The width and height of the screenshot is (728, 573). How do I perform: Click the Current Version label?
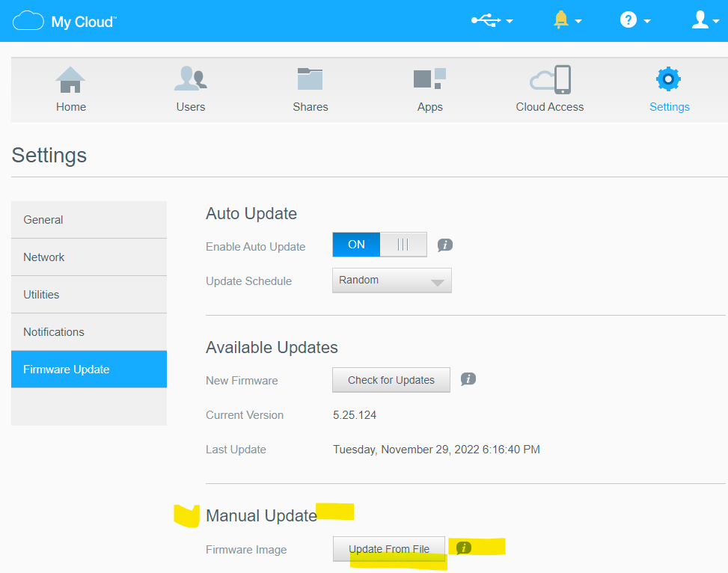point(245,415)
